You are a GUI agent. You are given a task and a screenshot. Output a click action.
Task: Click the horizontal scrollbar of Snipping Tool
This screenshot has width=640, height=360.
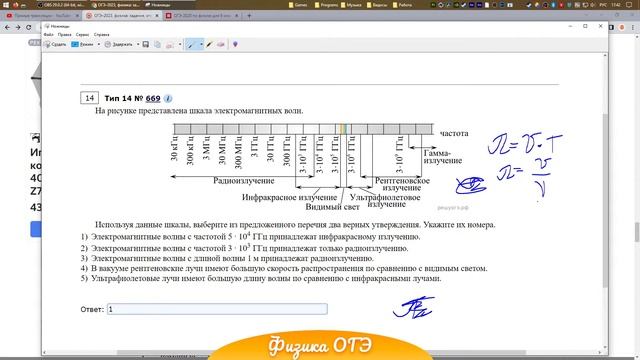click(321, 353)
